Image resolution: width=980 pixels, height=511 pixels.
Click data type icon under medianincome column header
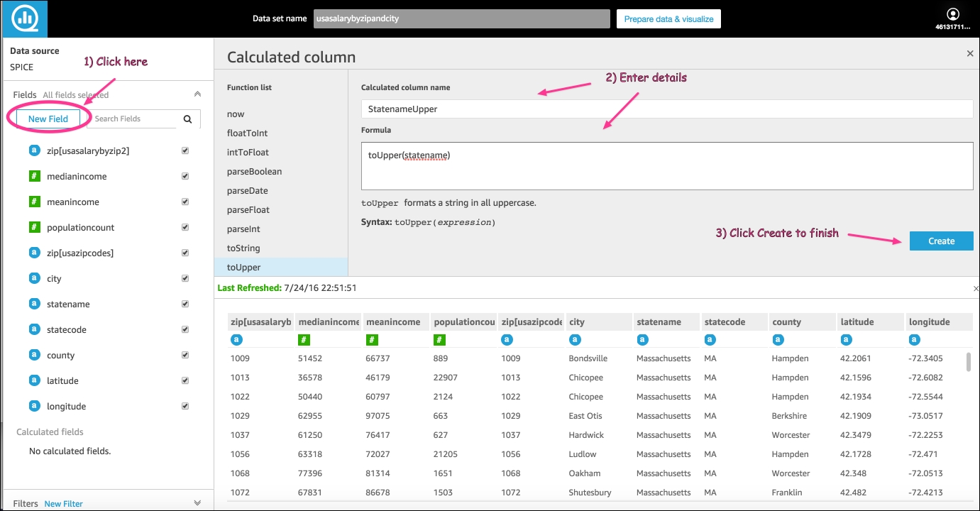click(304, 340)
